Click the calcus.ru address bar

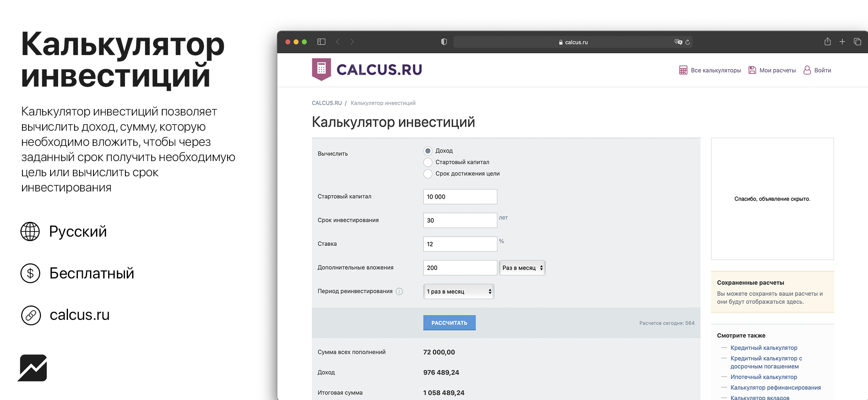pyautogui.click(x=573, y=42)
